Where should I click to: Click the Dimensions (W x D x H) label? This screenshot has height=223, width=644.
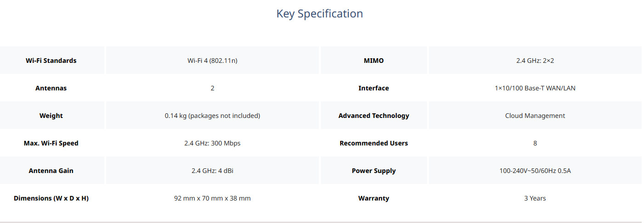[x=51, y=198]
